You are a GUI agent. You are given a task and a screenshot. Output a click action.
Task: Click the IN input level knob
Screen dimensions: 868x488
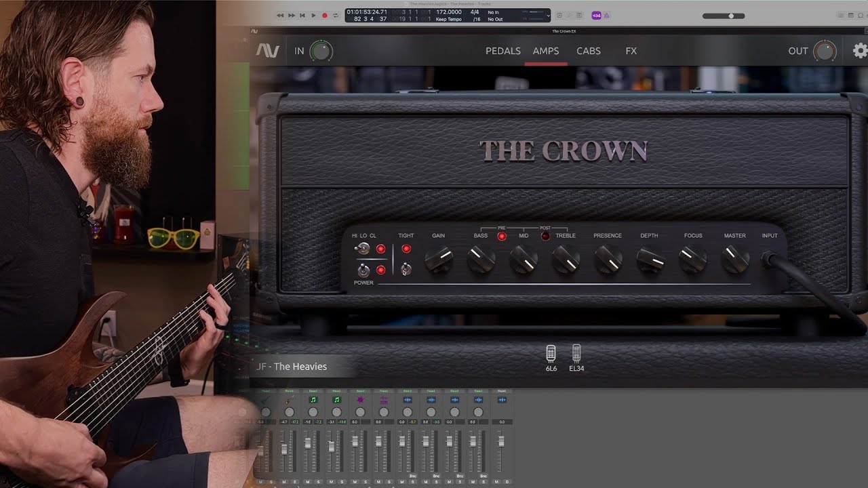pyautogui.click(x=321, y=51)
